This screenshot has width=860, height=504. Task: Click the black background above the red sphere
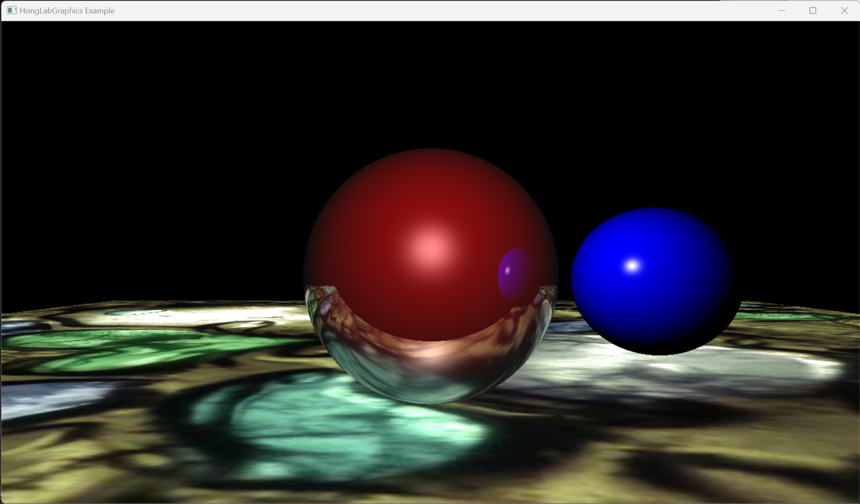tap(429, 89)
